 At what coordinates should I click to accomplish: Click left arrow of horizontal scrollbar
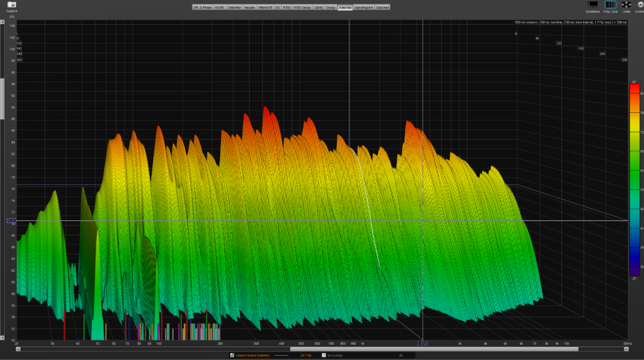(x=19, y=349)
